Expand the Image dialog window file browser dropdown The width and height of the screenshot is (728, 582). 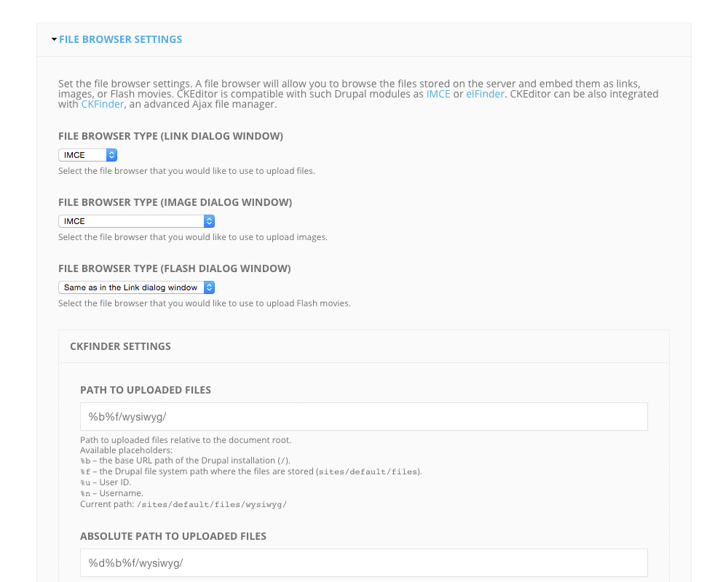point(136,221)
